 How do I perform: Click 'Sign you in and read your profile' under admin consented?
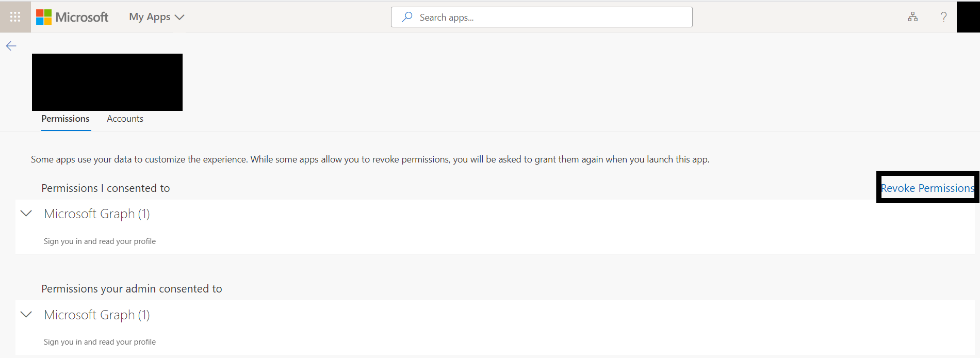click(x=100, y=342)
